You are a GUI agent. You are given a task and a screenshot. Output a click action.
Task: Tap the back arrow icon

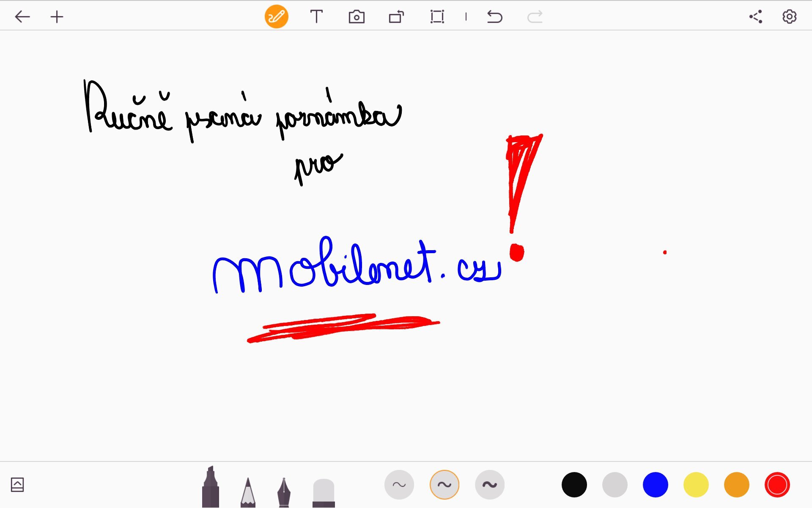click(22, 17)
